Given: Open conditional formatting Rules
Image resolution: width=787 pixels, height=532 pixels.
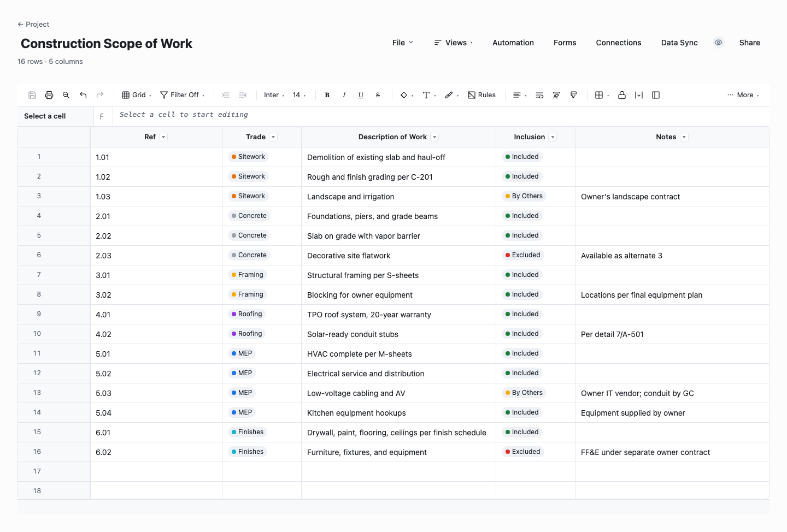Looking at the screenshot, I should (x=481, y=95).
